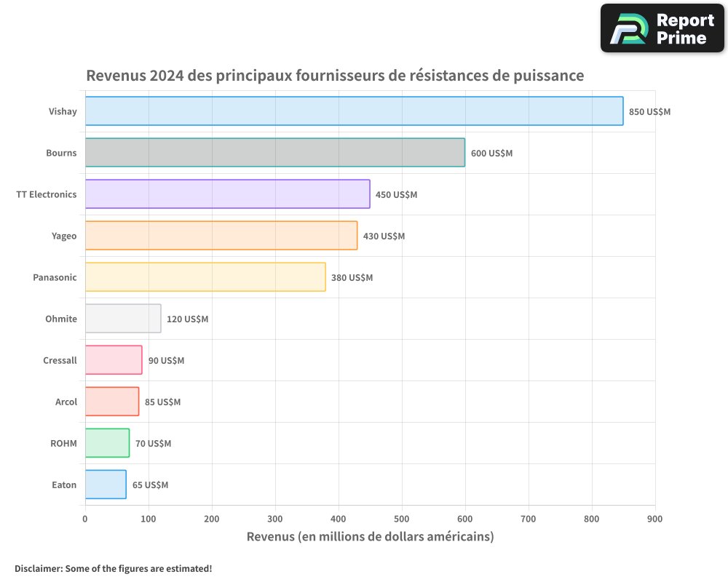Click the 600 US$M value label
The image size is (728, 582).
click(x=491, y=153)
